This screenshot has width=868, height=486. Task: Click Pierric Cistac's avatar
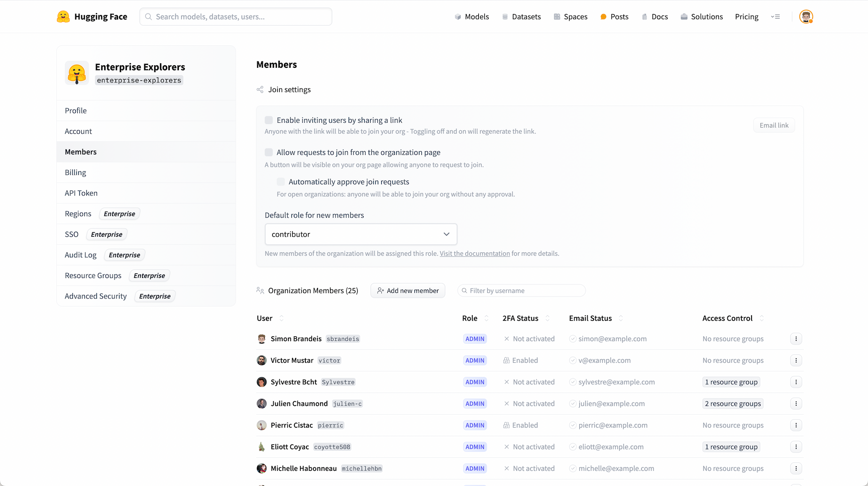[x=262, y=425]
